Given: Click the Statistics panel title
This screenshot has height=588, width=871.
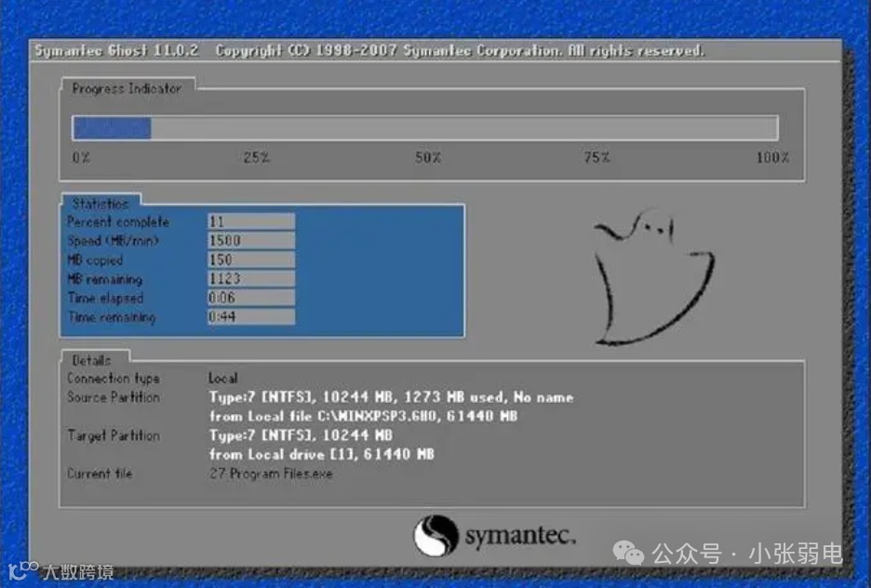Looking at the screenshot, I should click(x=100, y=203).
